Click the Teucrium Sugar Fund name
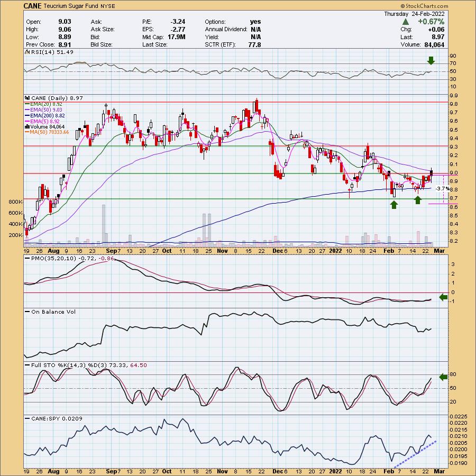Viewport: 476px width, 476px height. [72, 6]
